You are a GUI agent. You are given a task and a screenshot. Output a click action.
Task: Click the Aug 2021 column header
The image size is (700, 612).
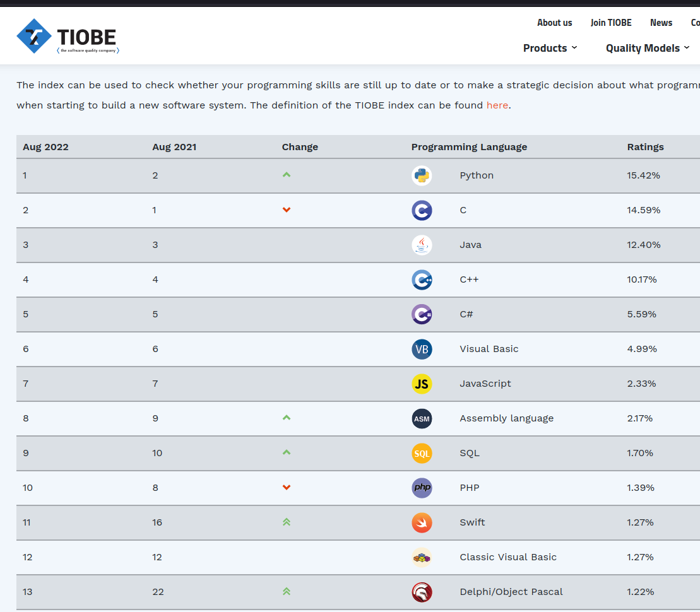click(174, 147)
